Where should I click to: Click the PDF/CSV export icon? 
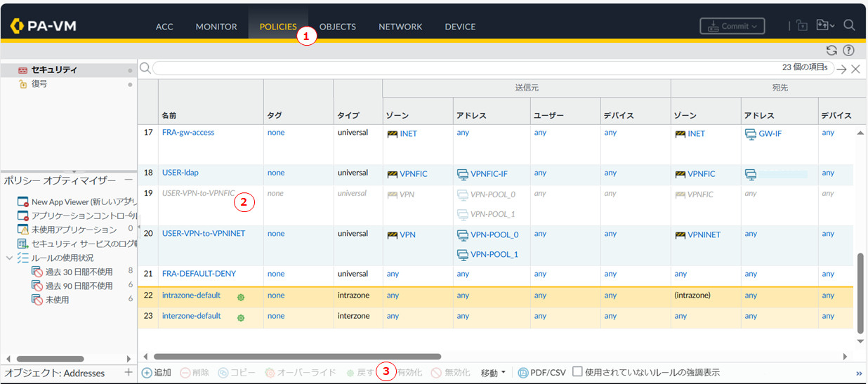523,373
